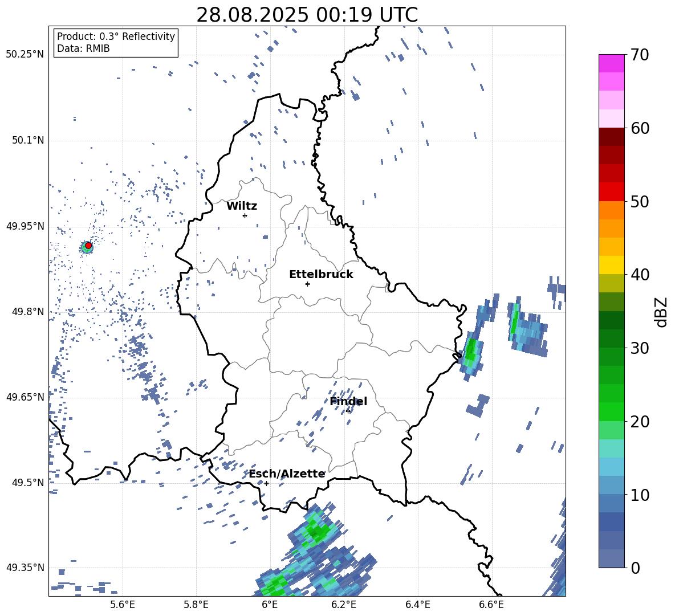
Task: Click the 50.1°N latitude label
Action: click(x=27, y=140)
